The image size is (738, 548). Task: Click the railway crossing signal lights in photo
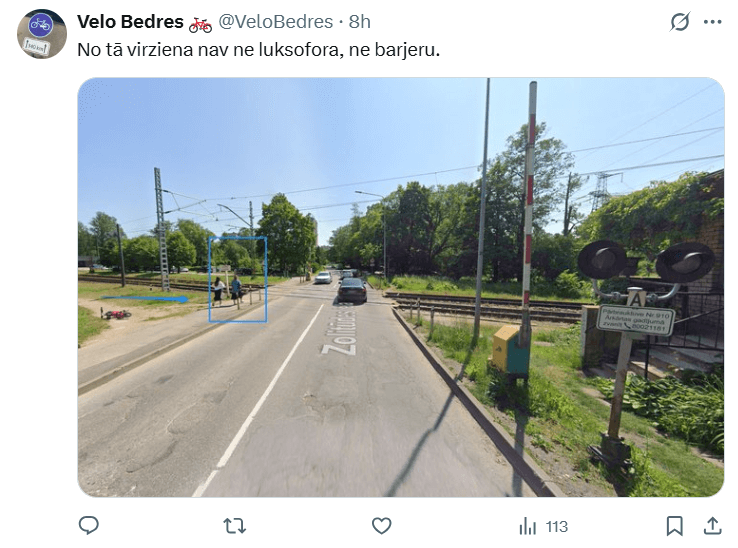tap(646, 262)
